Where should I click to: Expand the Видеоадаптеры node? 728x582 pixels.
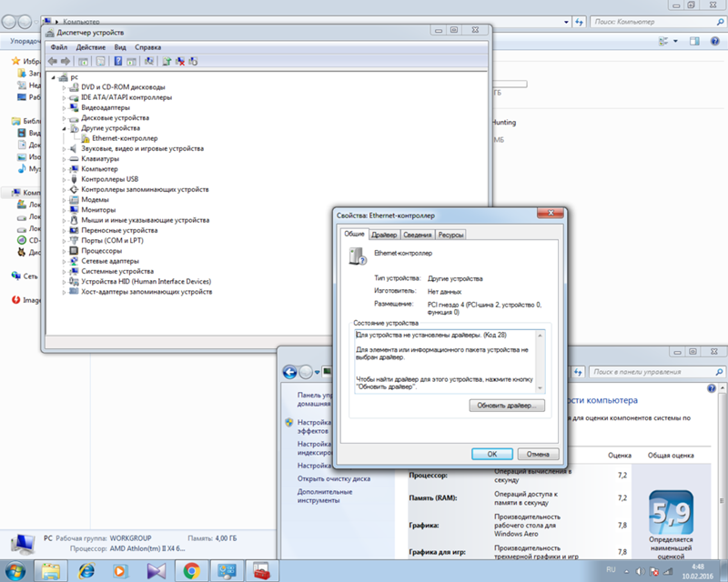[x=64, y=107]
